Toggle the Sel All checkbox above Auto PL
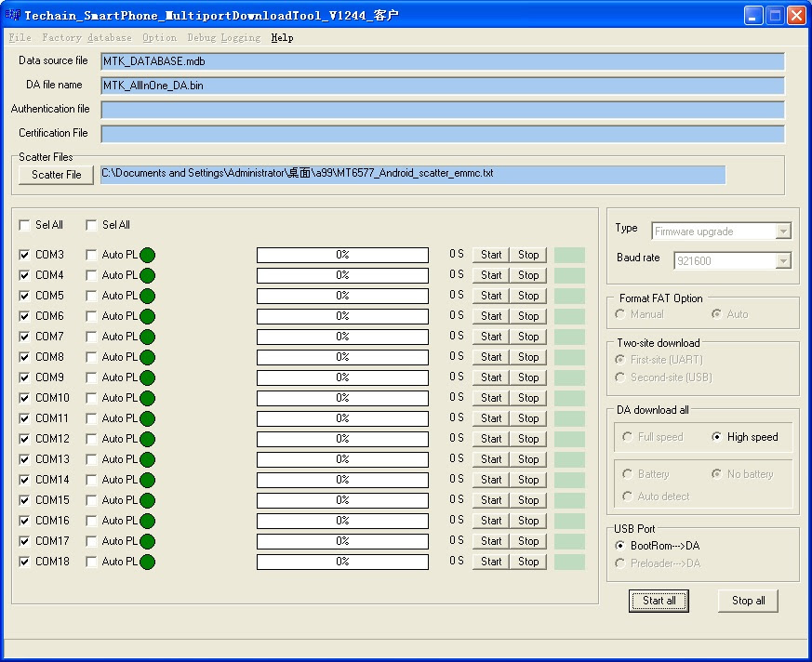Image resolution: width=812 pixels, height=662 pixels. pos(91,225)
